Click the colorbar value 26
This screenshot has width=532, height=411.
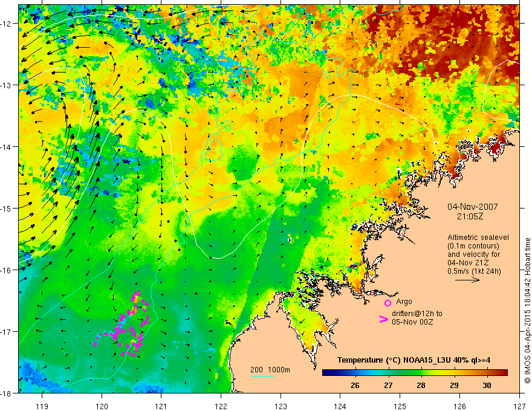[x=355, y=385]
